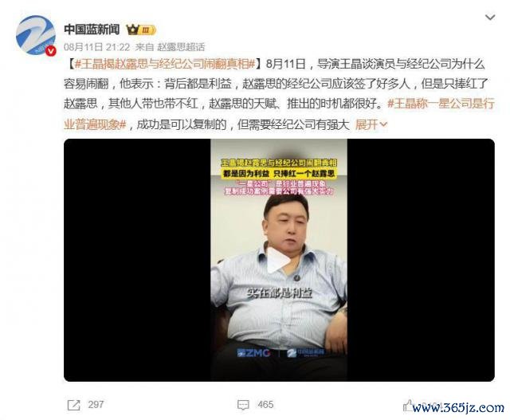Click the www.365jz.com watermark
Screen dimensions: 510x420
[458, 407]
